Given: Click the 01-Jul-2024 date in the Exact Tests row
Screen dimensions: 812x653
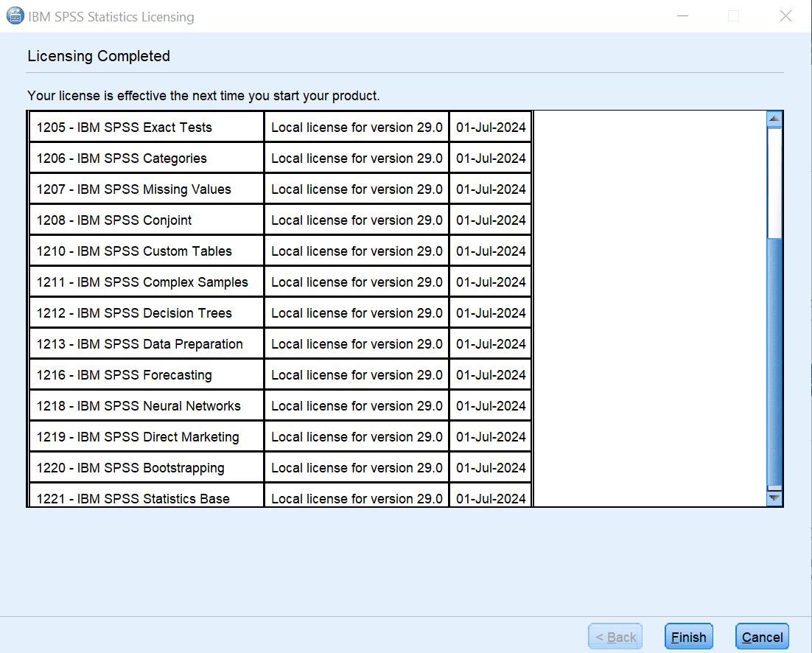Looking at the screenshot, I should [491, 127].
